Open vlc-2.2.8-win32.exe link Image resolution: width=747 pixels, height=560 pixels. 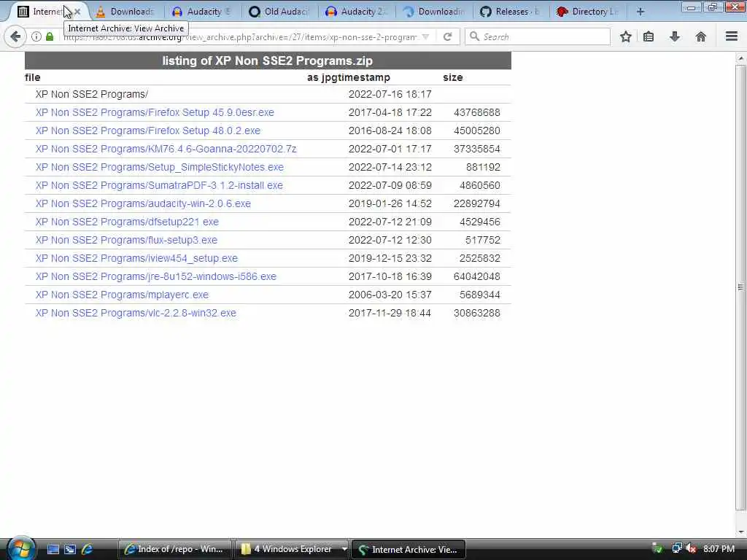click(x=136, y=313)
